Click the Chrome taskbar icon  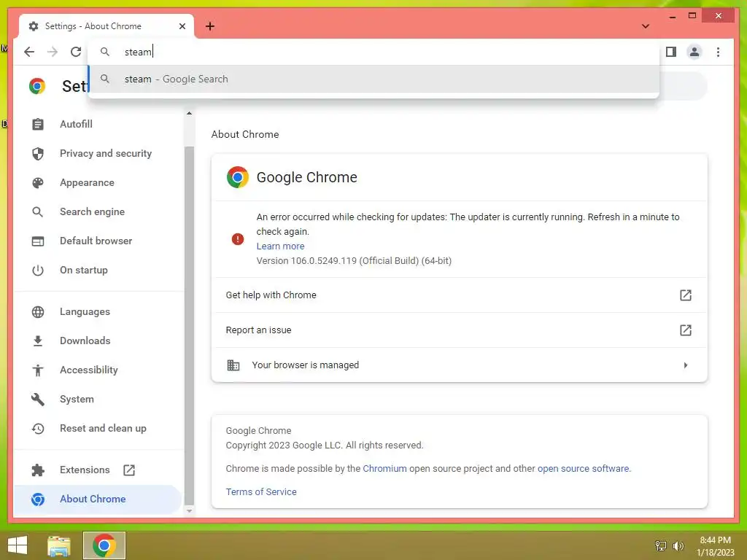pos(104,545)
